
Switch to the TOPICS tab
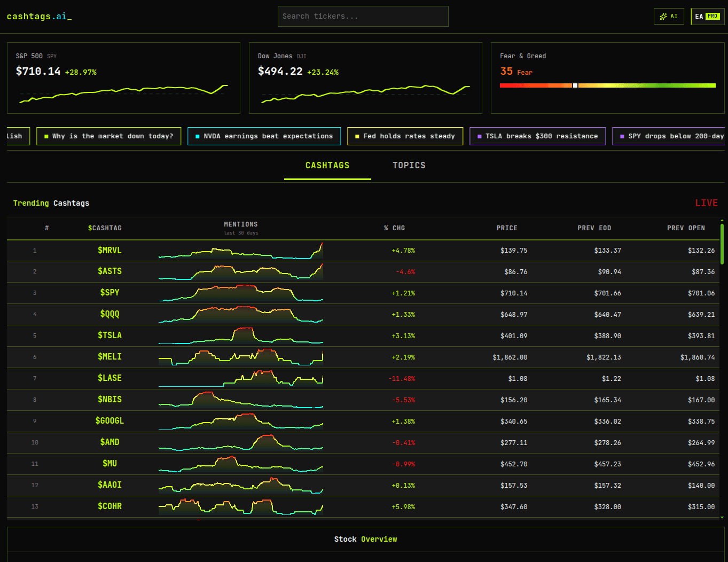coord(409,166)
